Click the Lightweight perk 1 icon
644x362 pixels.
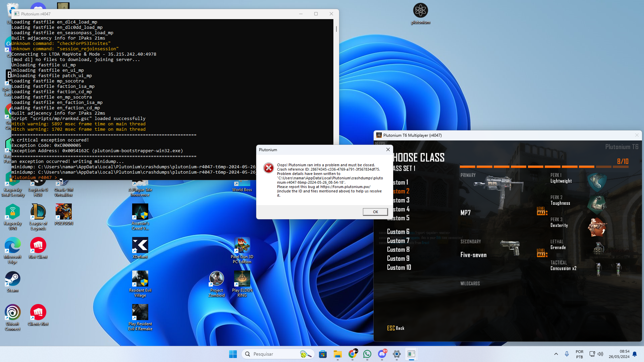[597, 182]
